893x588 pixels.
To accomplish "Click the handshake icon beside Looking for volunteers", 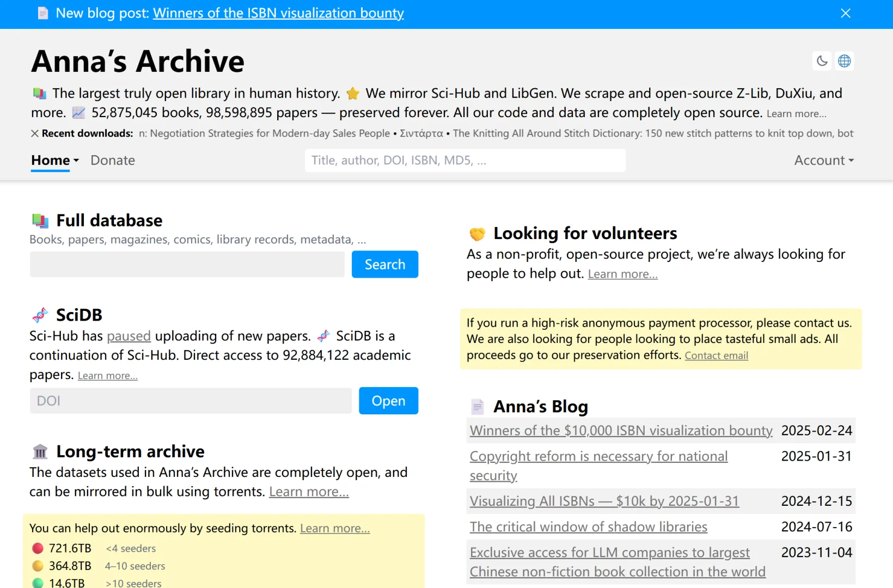I will (x=478, y=234).
